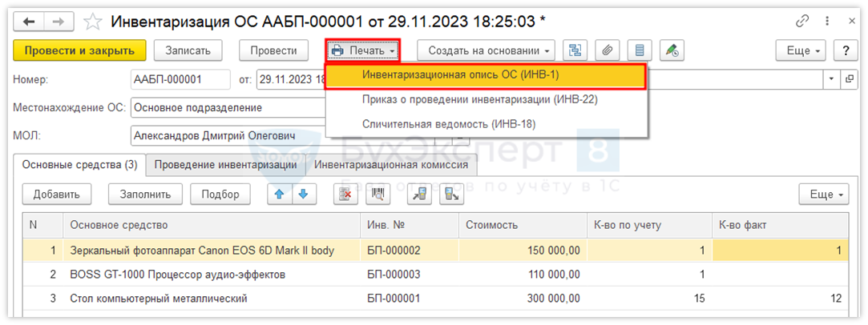
Task: Open the document structure hierarchy icon
Action: pyautogui.click(x=575, y=50)
